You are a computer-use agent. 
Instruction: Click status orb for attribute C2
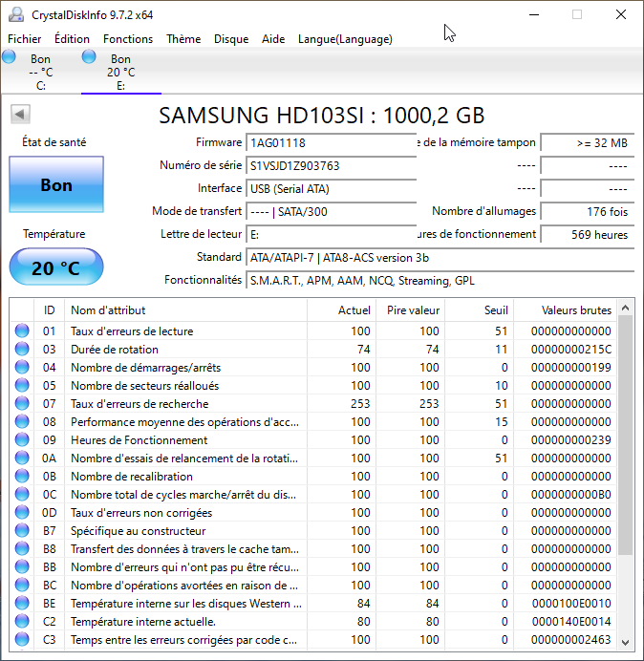click(x=22, y=621)
